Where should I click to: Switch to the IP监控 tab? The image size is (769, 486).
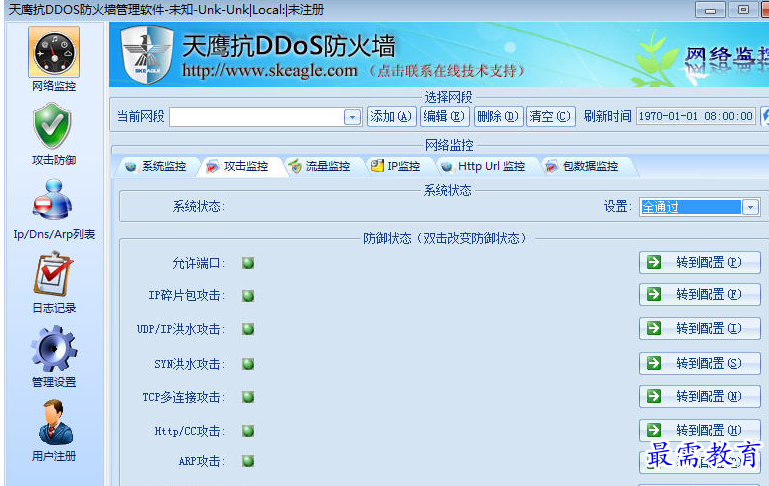tap(396, 166)
